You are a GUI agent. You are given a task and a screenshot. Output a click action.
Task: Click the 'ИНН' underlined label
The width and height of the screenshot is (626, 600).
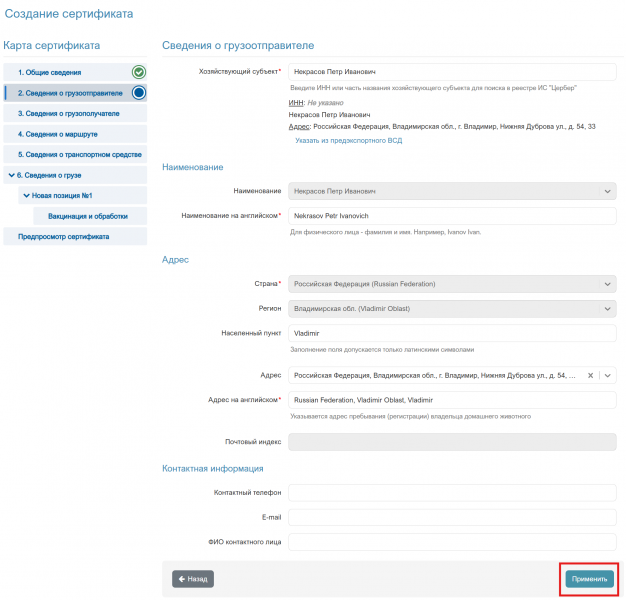(296, 103)
